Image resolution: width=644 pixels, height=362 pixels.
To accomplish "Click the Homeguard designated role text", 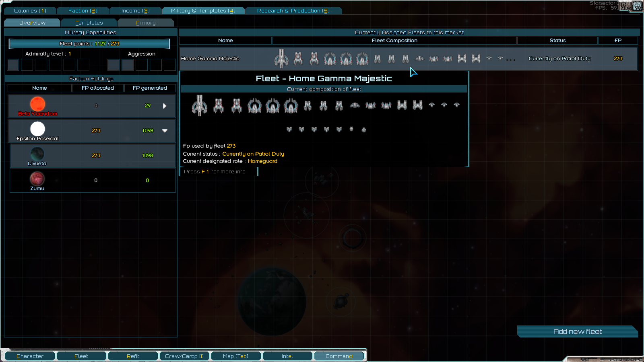I will [x=262, y=161].
